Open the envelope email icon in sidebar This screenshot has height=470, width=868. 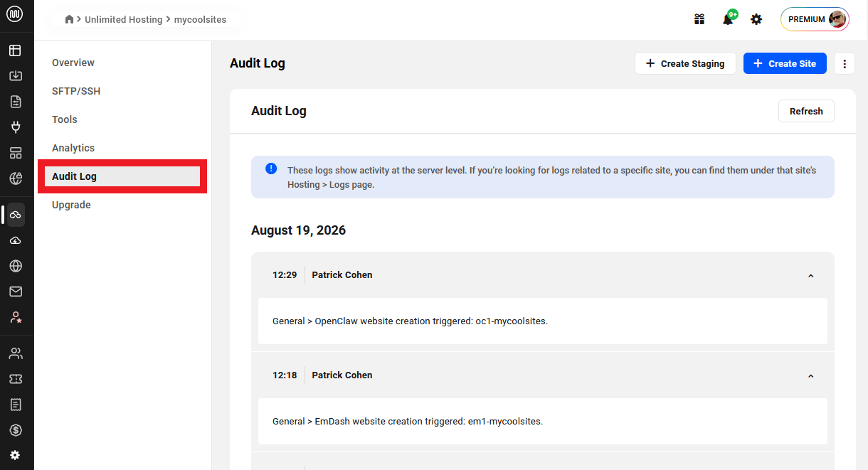point(15,292)
